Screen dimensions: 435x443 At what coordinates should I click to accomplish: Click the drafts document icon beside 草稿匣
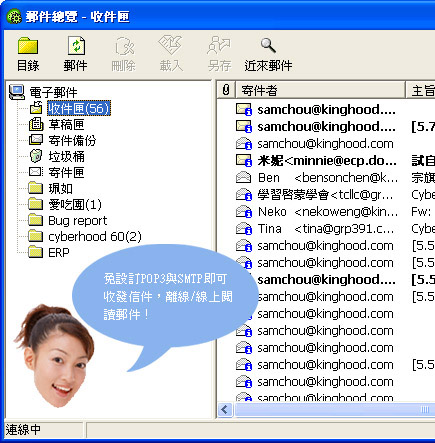(36, 124)
